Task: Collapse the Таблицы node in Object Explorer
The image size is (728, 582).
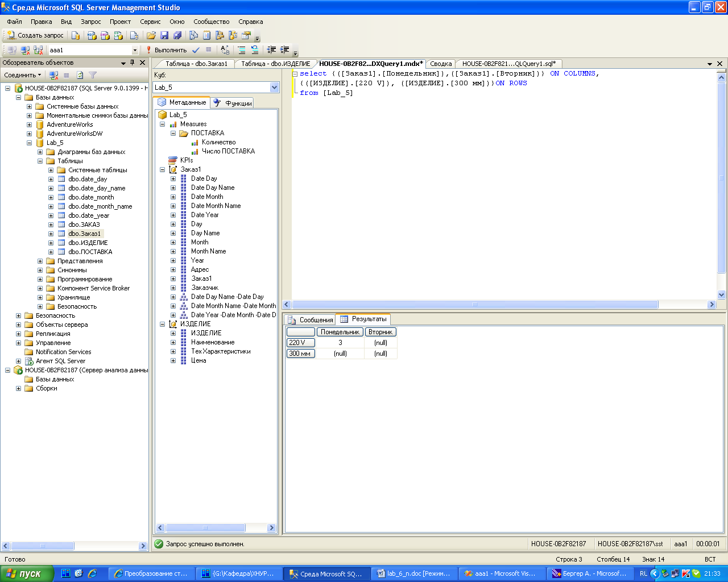Action: point(40,161)
